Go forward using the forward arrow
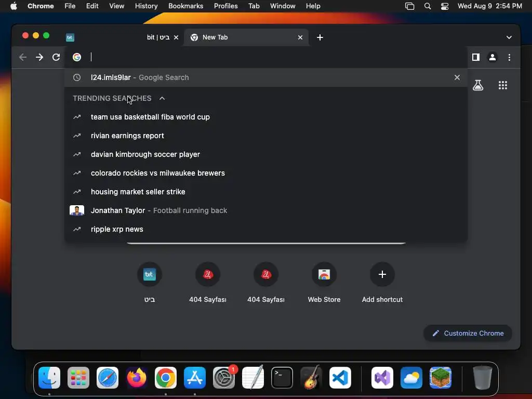This screenshot has width=532, height=399. 39,57
